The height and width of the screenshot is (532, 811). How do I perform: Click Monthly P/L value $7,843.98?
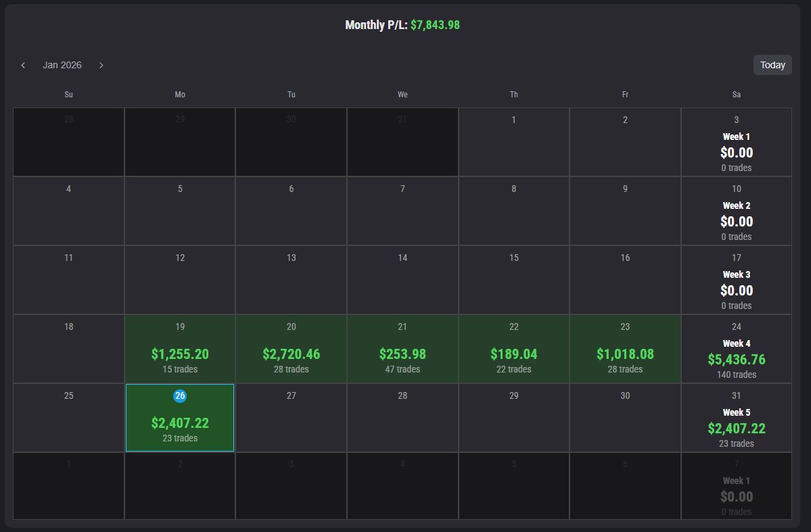435,25
